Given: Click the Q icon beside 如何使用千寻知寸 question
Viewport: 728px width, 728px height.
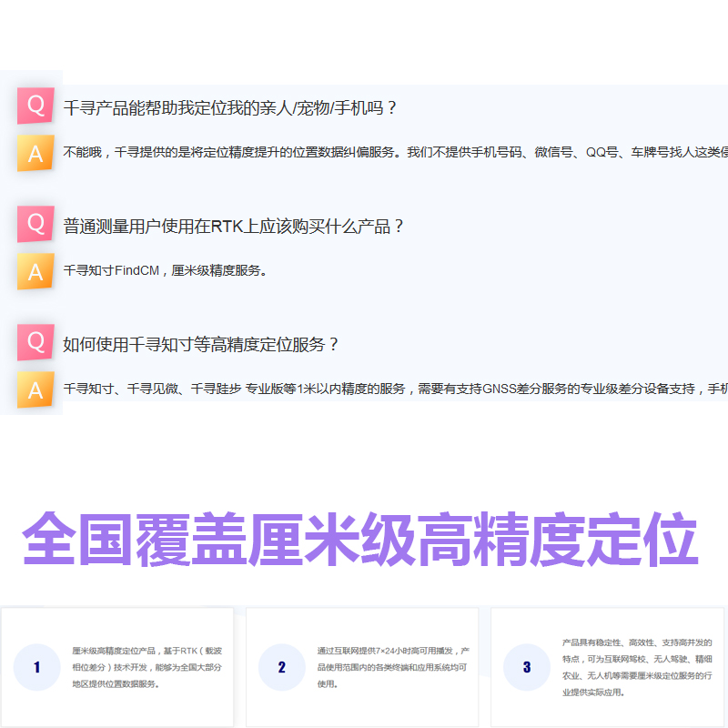Looking at the screenshot, I should pyautogui.click(x=35, y=343).
